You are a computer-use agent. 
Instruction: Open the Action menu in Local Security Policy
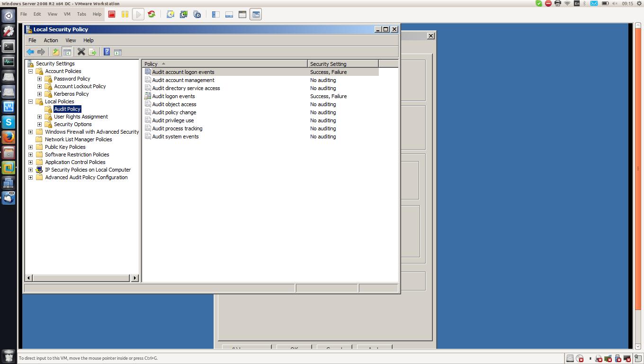point(51,40)
